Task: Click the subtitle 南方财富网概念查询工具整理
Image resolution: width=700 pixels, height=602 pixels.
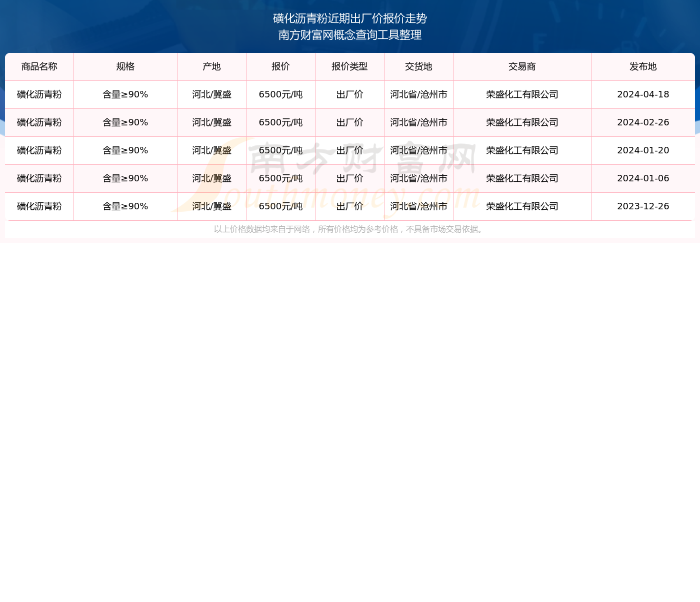Action: tap(350, 35)
